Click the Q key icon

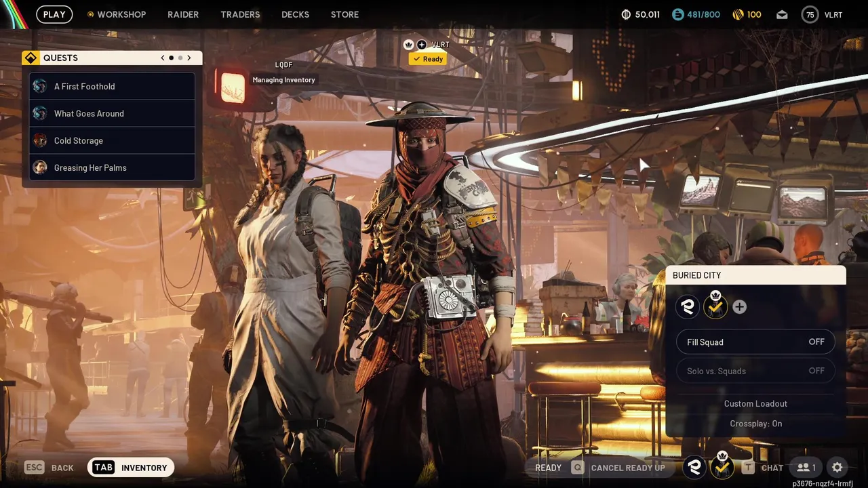pos(577,468)
